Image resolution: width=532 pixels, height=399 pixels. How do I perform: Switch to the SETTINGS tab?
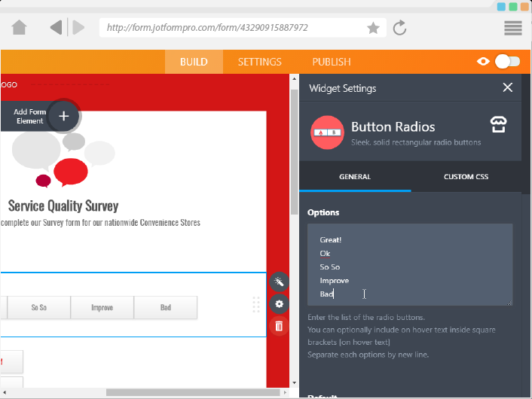(259, 62)
